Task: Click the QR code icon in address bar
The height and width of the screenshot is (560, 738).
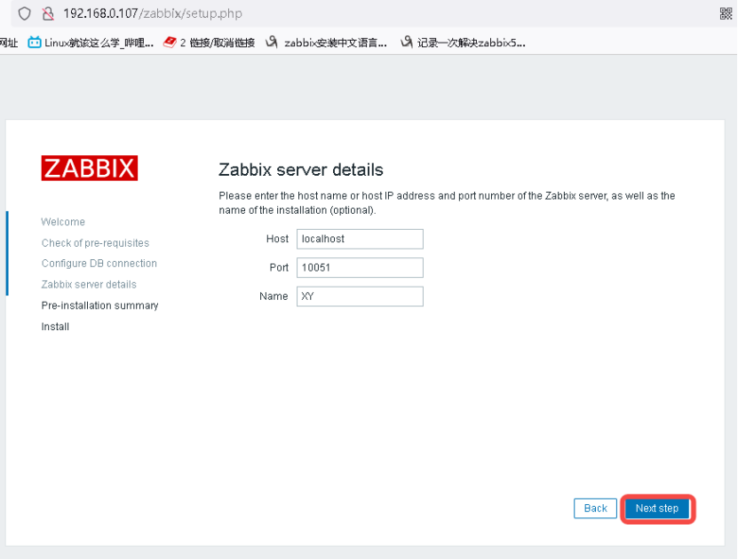Action: click(x=726, y=13)
